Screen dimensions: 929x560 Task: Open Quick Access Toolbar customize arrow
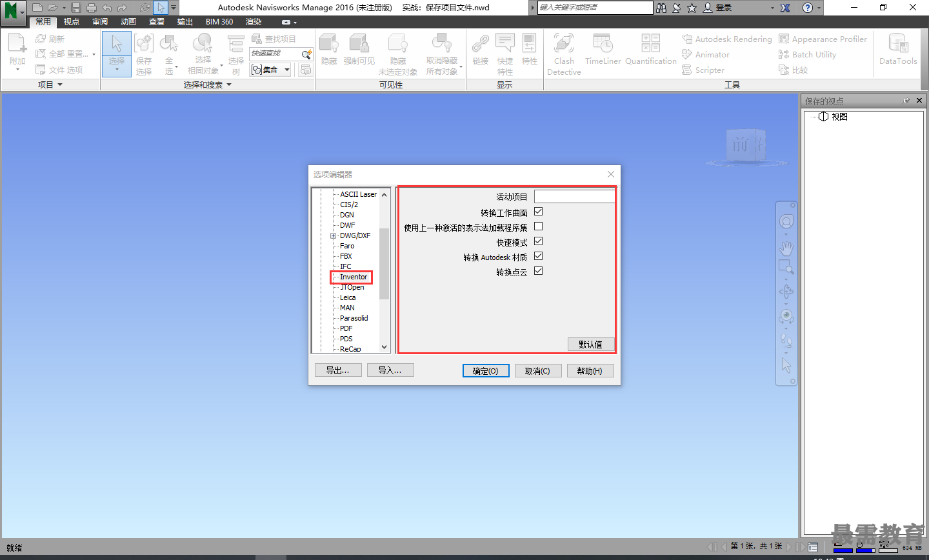(174, 8)
